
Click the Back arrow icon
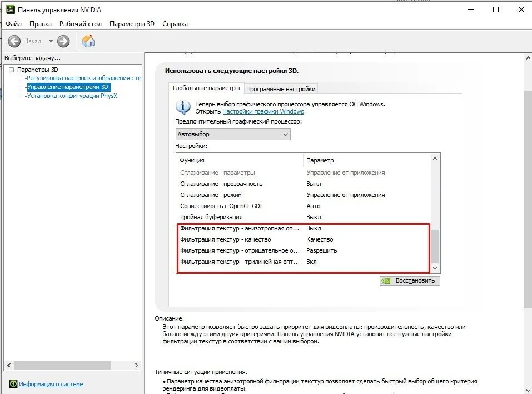(x=14, y=41)
